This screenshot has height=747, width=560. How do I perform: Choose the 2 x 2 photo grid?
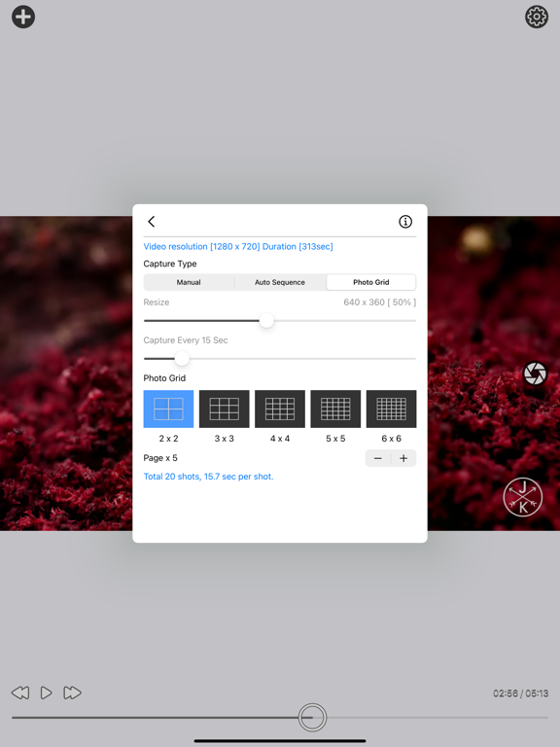[168, 409]
